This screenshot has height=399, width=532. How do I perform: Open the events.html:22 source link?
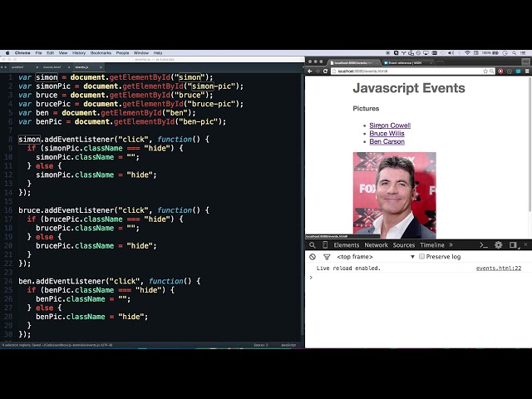tap(499, 268)
